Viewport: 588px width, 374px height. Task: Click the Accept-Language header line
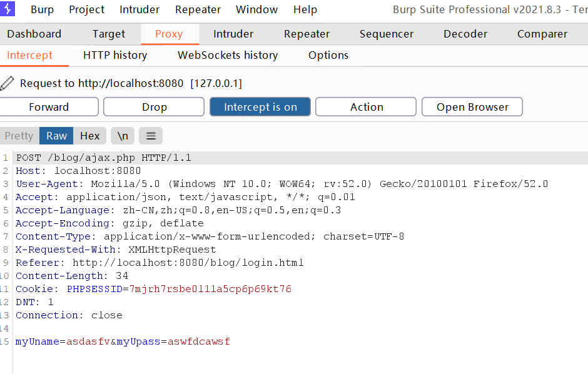coord(178,210)
